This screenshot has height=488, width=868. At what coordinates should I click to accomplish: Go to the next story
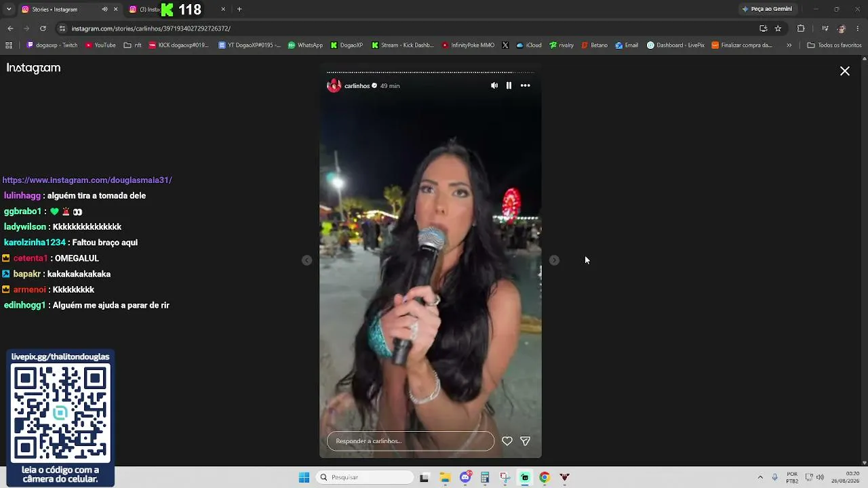click(554, 260)
